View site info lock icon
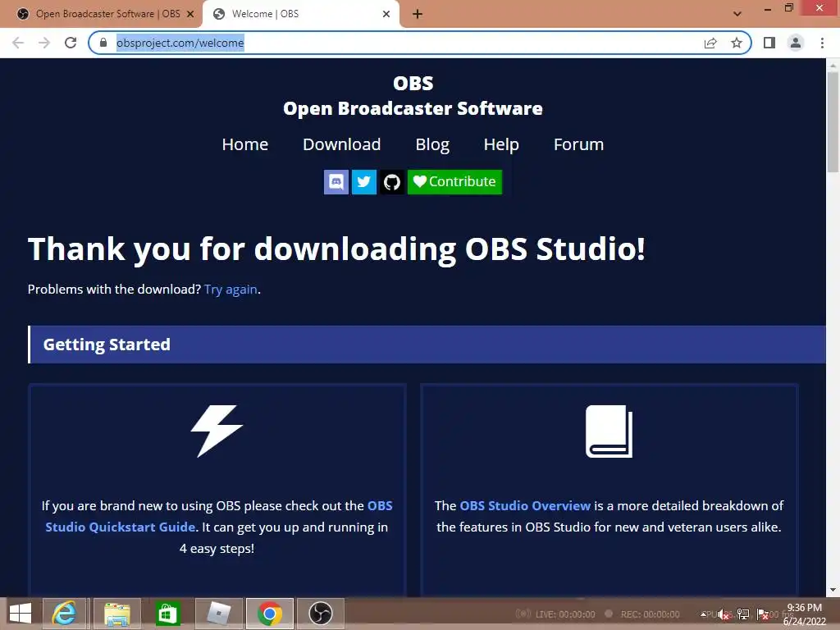Viewport: 840px width, 630px height. (103, 43)
